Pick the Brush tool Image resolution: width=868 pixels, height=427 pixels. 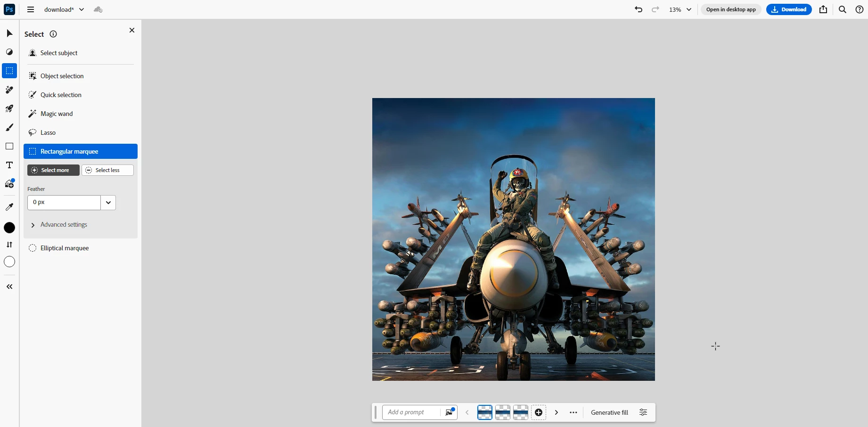pos(9,127)
